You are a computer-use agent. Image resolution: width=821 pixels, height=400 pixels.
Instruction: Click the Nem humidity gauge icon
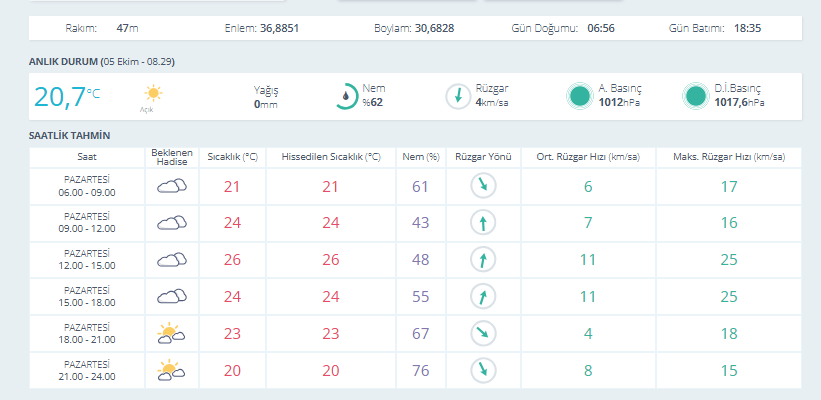pos(347,96)
